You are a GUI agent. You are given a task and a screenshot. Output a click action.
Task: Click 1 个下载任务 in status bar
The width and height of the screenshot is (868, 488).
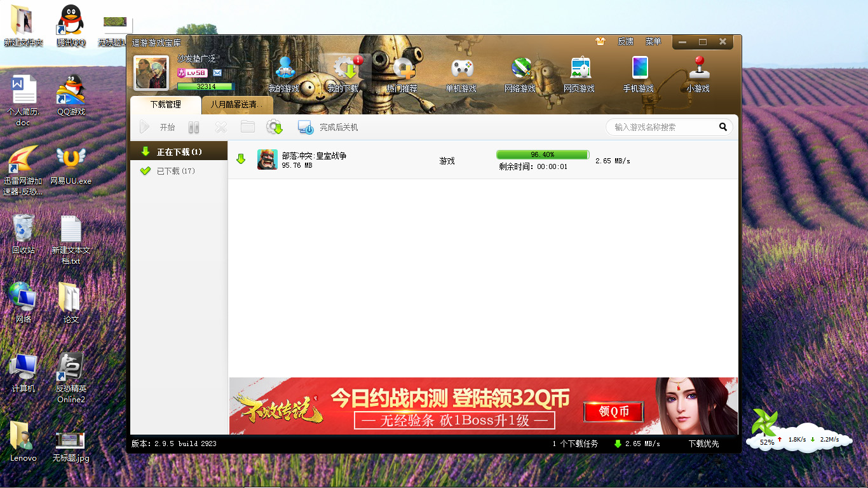575,444
